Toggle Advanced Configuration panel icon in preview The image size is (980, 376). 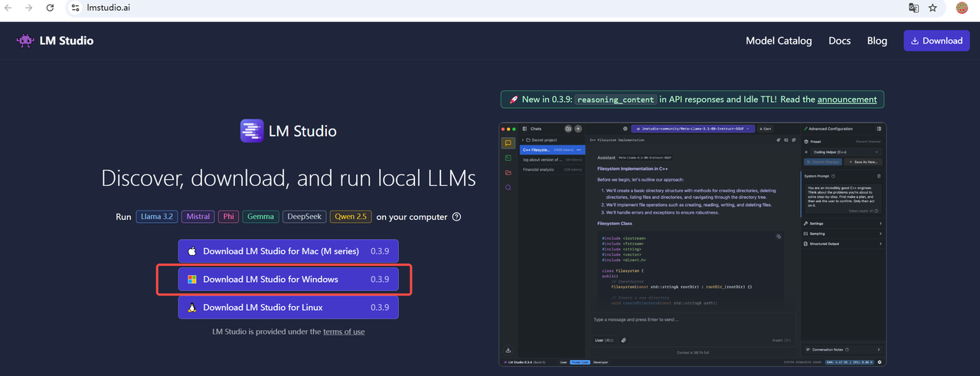(x=879, y=129)
